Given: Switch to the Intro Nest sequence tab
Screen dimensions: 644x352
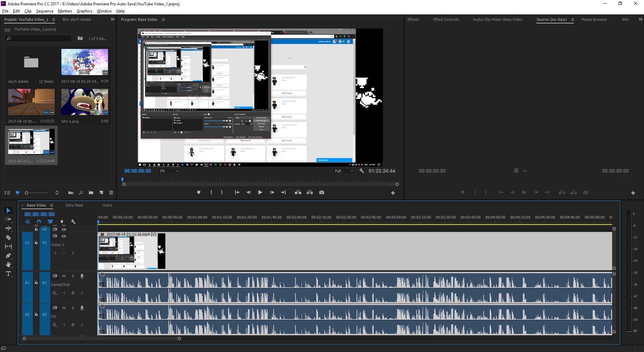Looking at the screenshot, I should click(74, 205).
